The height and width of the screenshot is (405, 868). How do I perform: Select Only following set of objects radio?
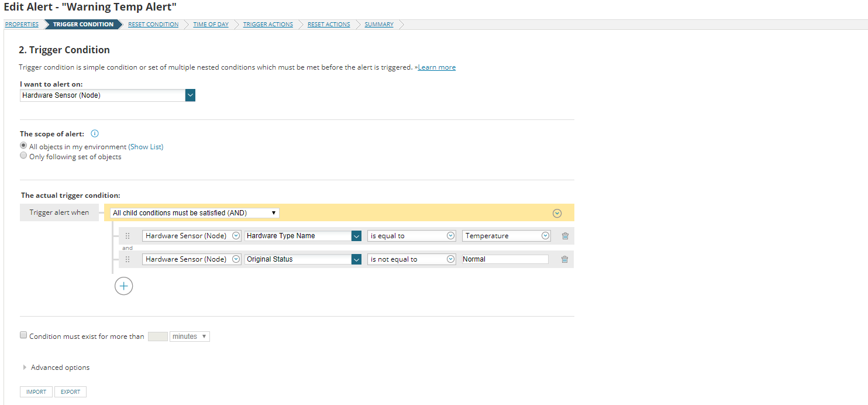23,156
